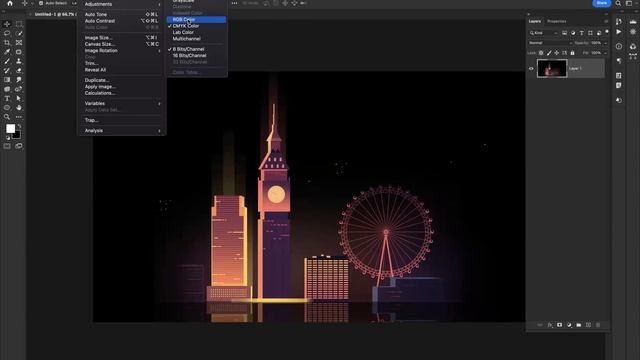The image size is (640, 360).
Task: Open Fill slider dropdown arrow
Action: tap(606, 53)
